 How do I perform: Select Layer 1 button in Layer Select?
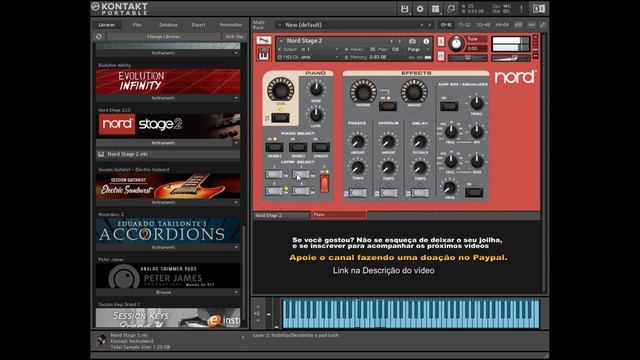(x=274, y=175)
